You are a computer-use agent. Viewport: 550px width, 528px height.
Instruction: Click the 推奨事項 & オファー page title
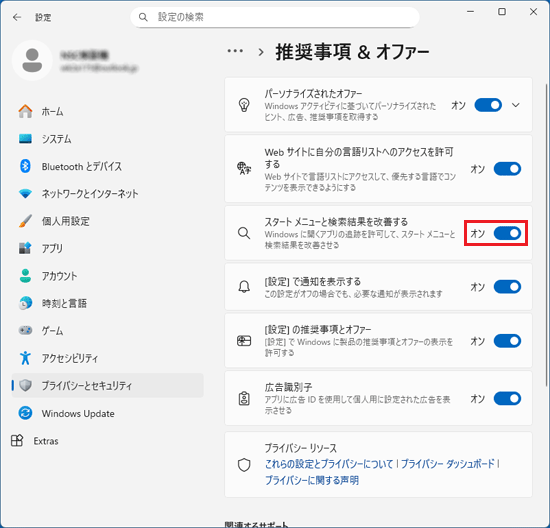pyautogui.click(x=352, y=52)
